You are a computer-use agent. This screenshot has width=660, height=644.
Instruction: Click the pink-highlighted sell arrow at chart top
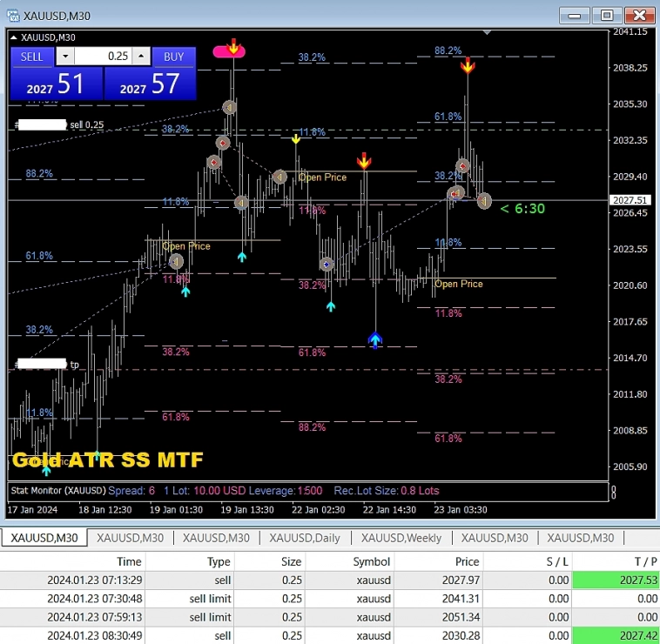(232, 48)
